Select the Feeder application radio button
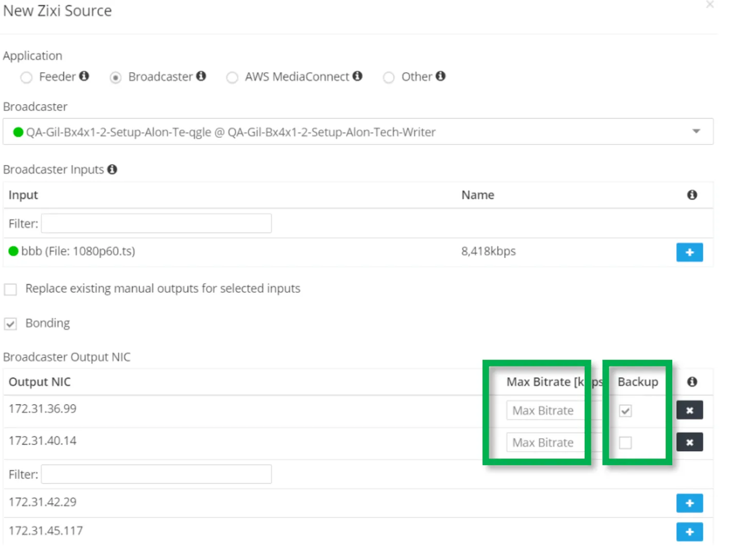Screen dimensions: 729x560 (26, 77)
